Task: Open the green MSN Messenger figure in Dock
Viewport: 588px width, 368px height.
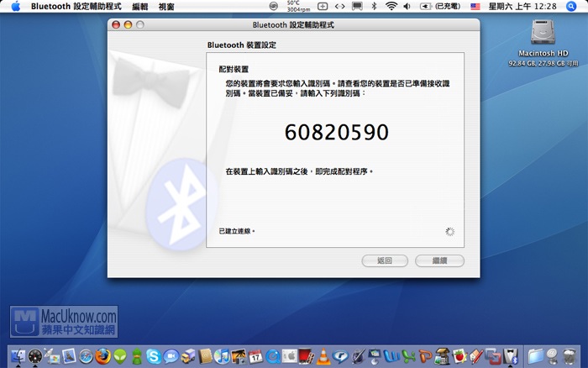Action: [137, 356]
